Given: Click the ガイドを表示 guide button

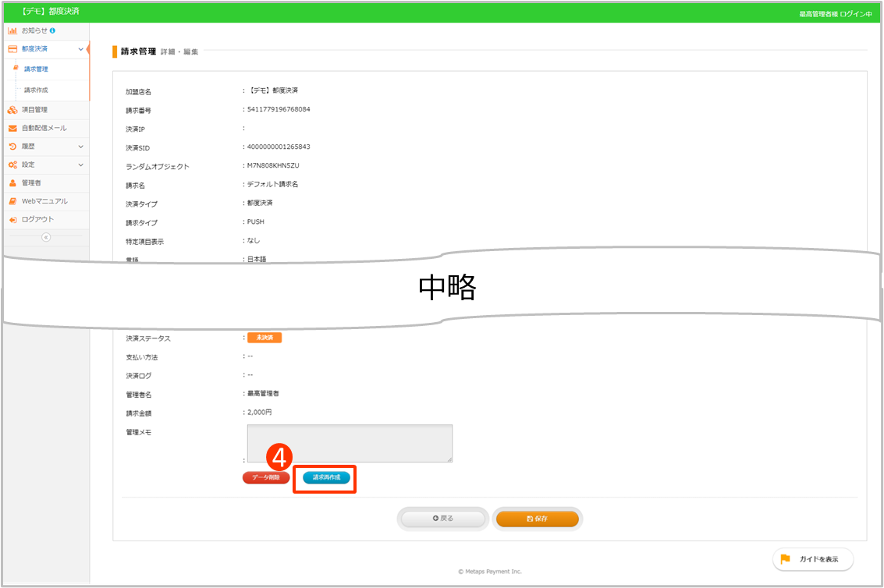Looking at the screenshot, I should 813,559.
